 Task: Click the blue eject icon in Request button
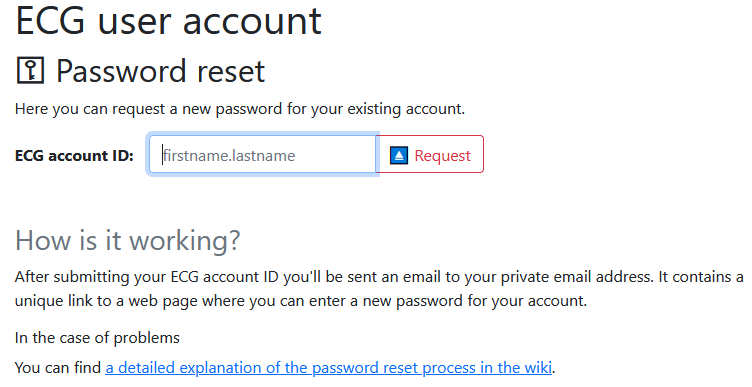click(399, 155)
